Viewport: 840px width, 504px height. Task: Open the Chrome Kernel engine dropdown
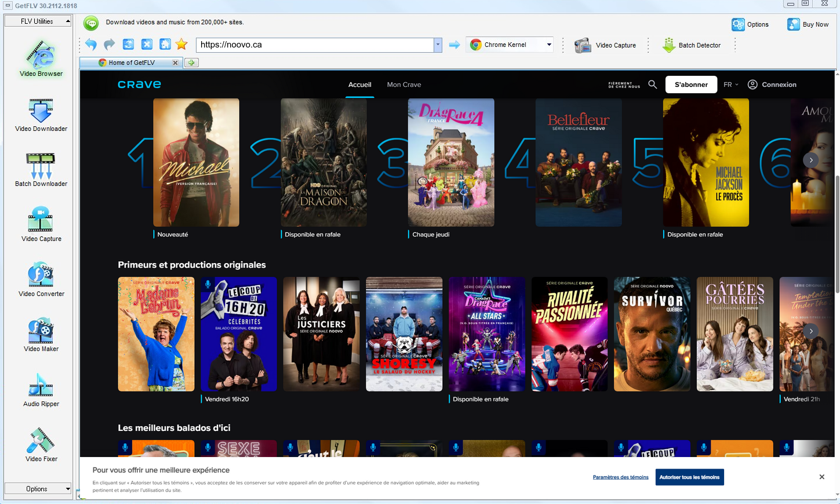(510, 45)
